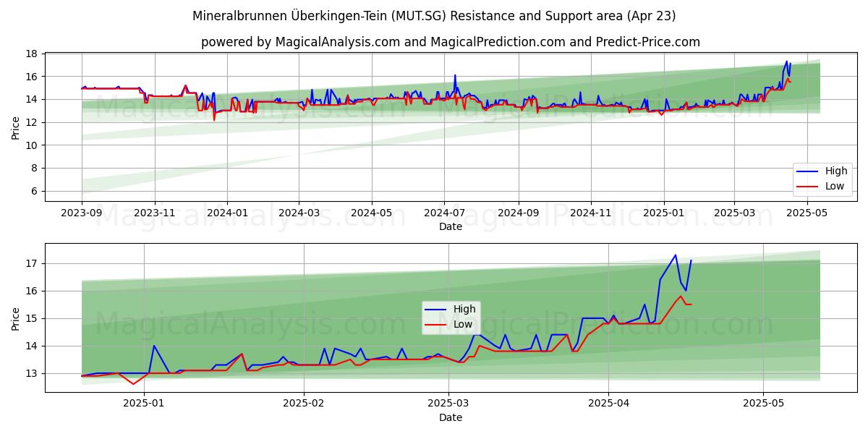Click 'High' in the bottom chart legend
This screenshot has width=868, height=434.
[464, 310]
